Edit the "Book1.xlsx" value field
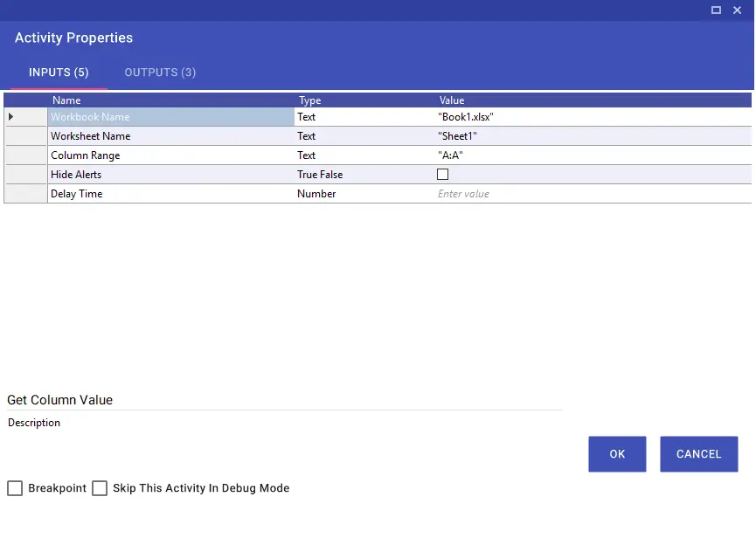The image size is (756, 545). coord(593,117)
